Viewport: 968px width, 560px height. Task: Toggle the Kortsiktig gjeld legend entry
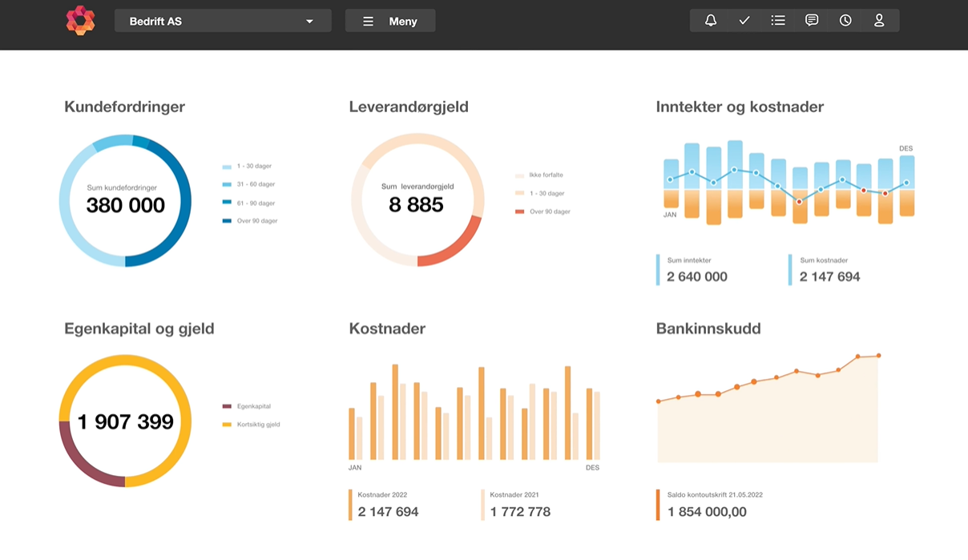point(258,425)
